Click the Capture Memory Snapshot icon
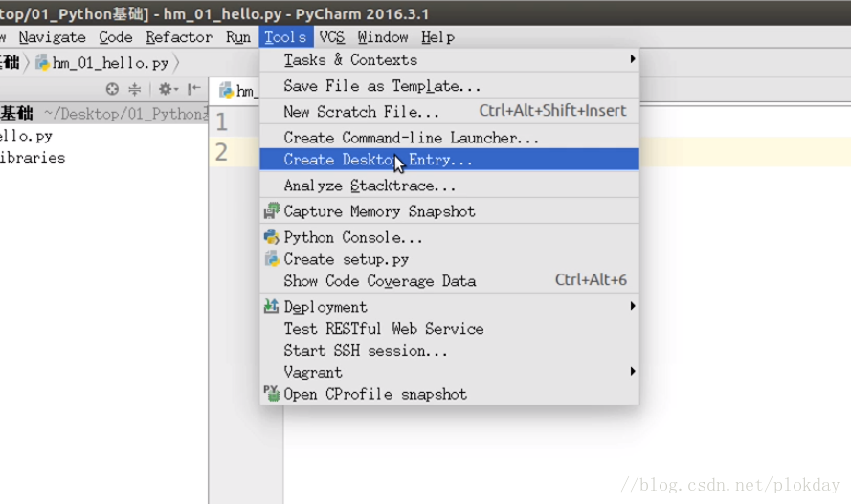 271,210
